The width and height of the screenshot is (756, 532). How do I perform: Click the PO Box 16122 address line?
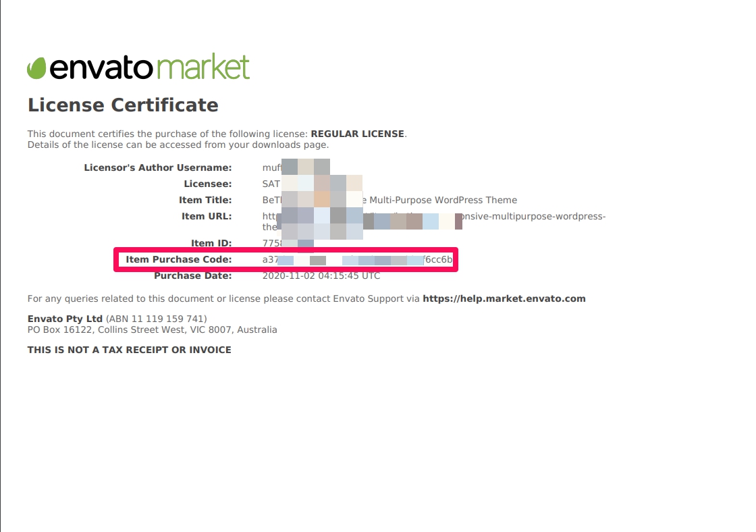153,330
